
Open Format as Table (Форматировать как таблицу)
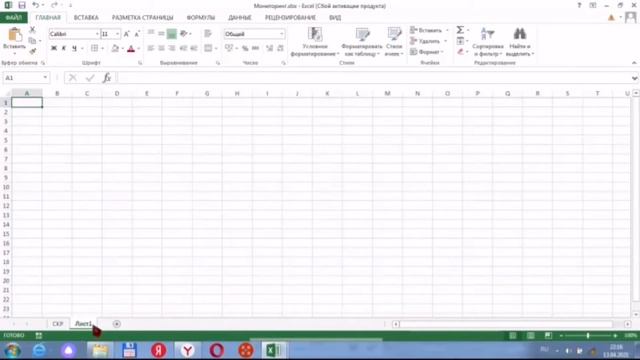pyautogui.click(x=362, y=42)
